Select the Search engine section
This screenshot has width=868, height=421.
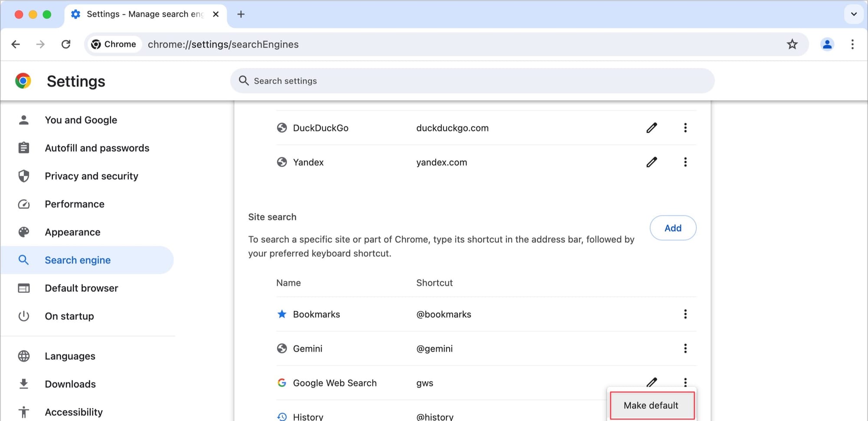[x=87, y=260]
